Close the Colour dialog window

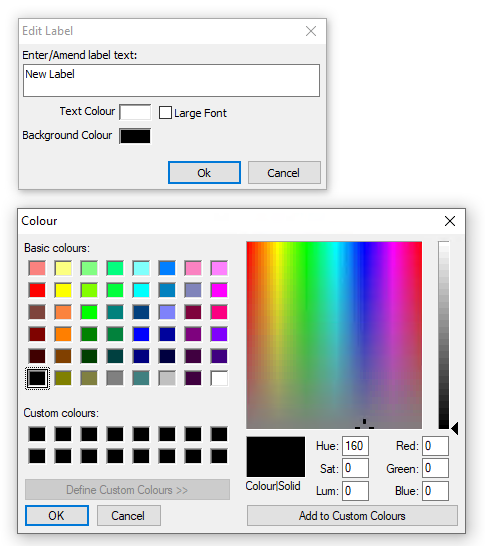point(450,221)
